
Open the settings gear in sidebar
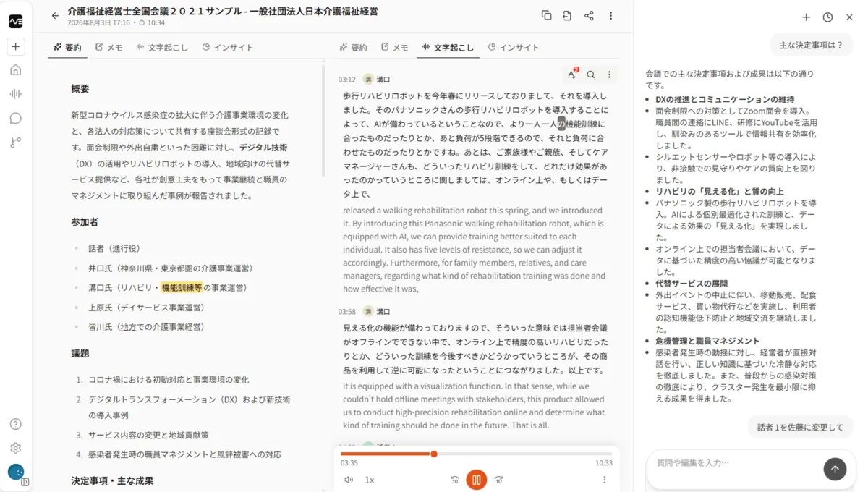[15, 448]
